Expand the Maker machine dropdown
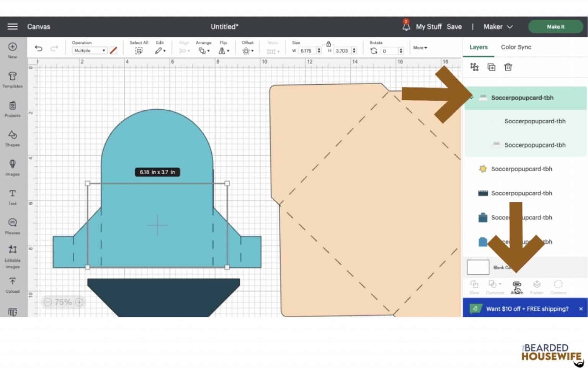This screenshot has width=588, height=374. click(498, 26)
